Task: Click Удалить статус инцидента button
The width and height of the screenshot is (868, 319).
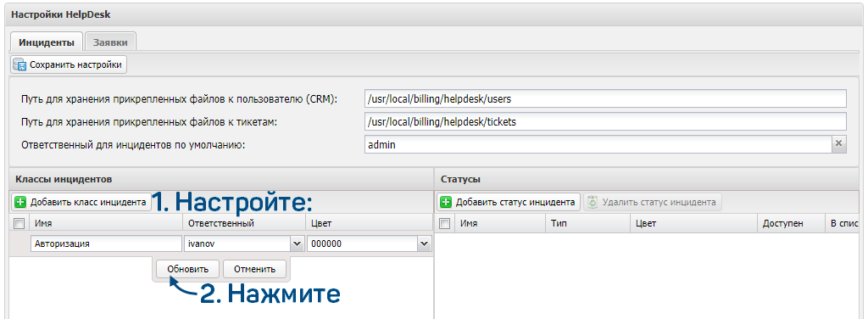Action: click(x=653, y=202)
